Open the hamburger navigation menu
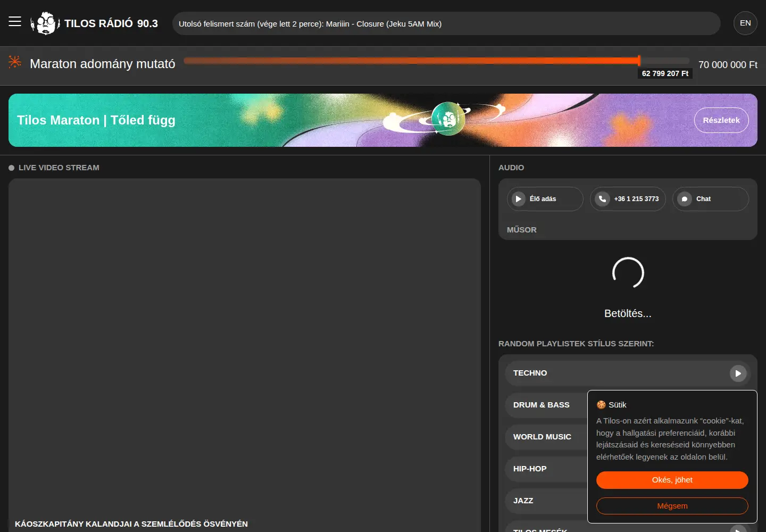 [x=15, y=22]
